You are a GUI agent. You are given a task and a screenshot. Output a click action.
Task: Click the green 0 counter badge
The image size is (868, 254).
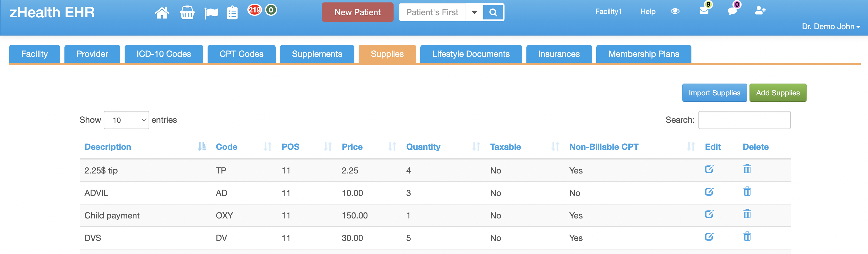click(x=271, y=10)
